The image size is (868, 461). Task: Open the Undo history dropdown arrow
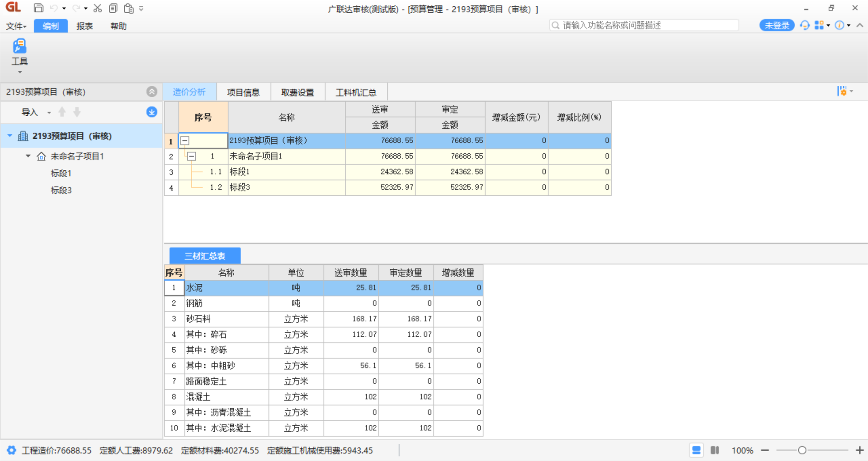[x=64, y=9]
